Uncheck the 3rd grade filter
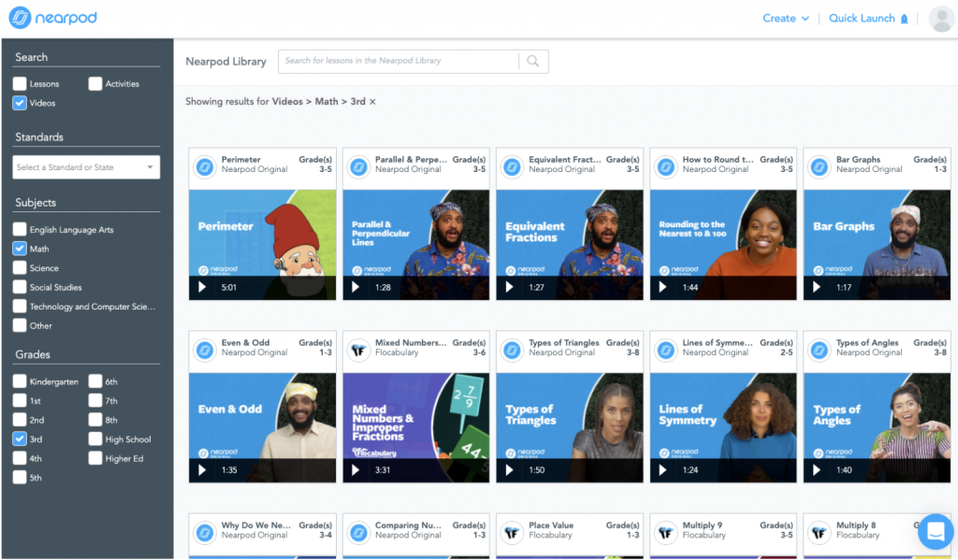 coord(20,438)
